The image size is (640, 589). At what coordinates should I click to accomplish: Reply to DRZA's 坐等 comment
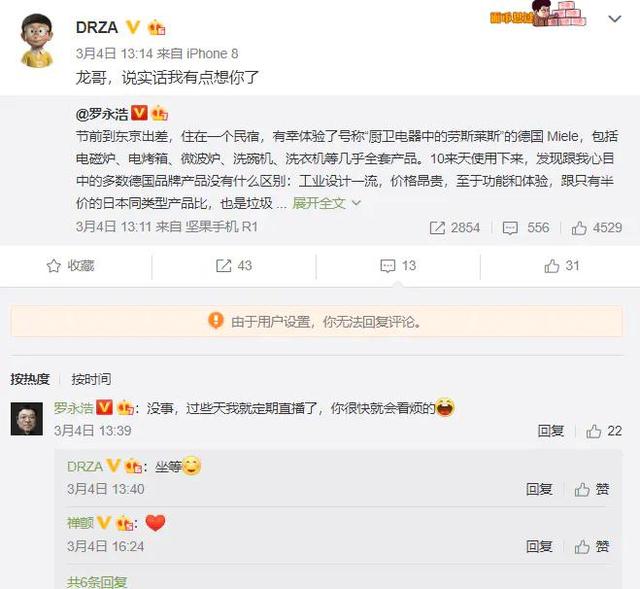point(539,489)
